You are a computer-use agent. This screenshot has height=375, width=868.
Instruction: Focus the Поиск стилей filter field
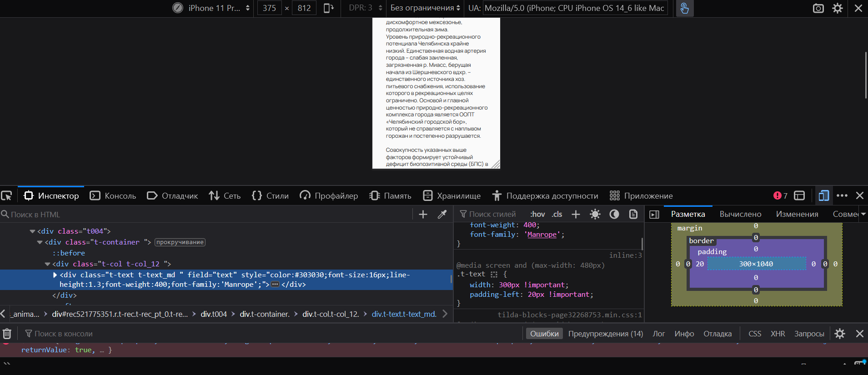point(492,214)
